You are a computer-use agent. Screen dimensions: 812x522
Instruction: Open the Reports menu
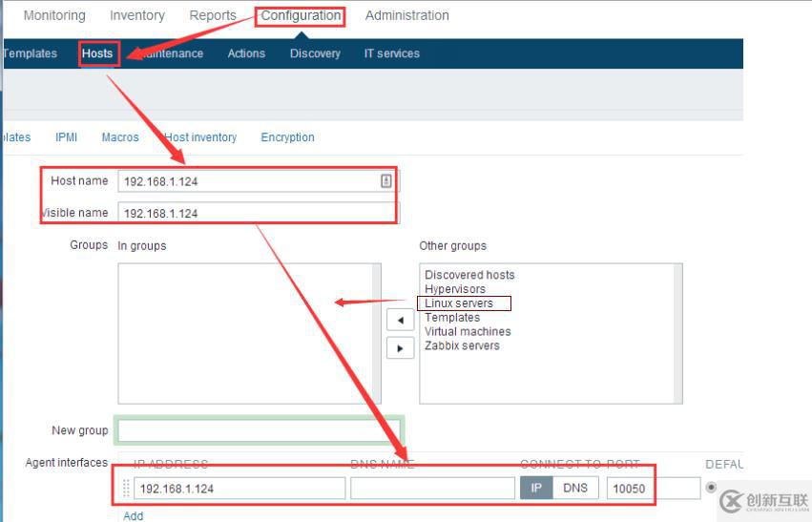[213, 15]
